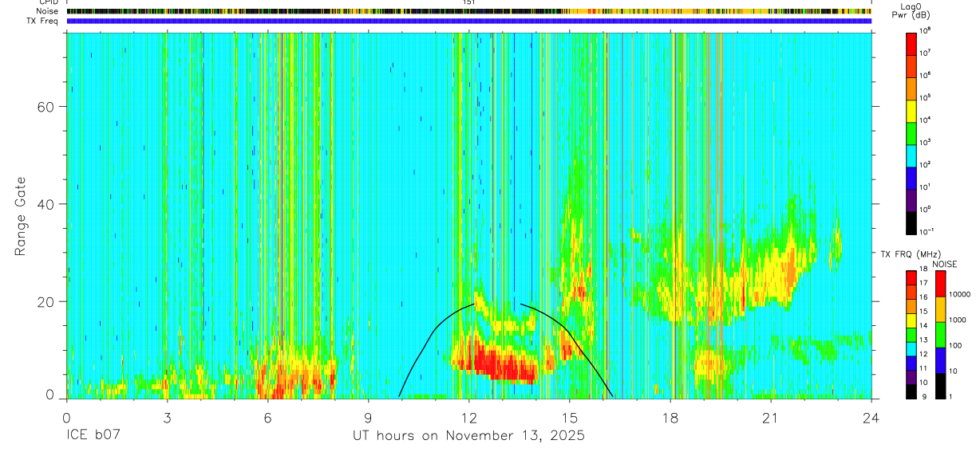Click the y-axis tick label '40'

point(45,204)
